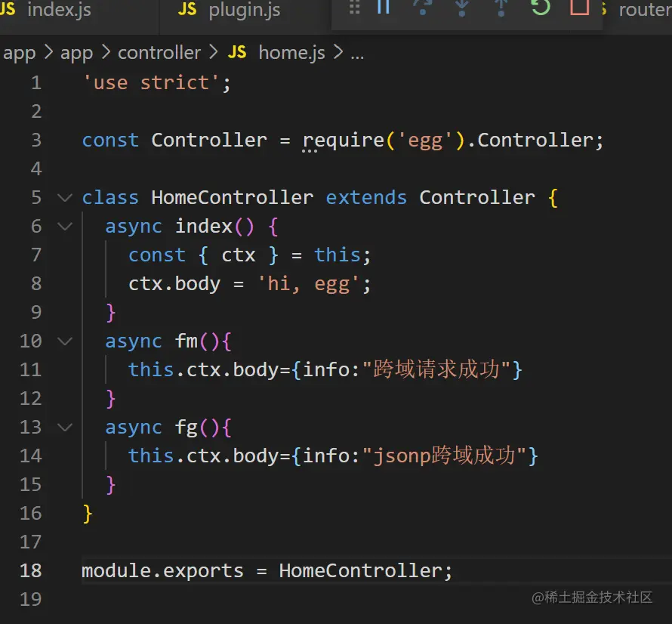This screenshot has width=672, height=624.
Task: Collapse the fm method fold on line 10
Action: coord(65,341)
